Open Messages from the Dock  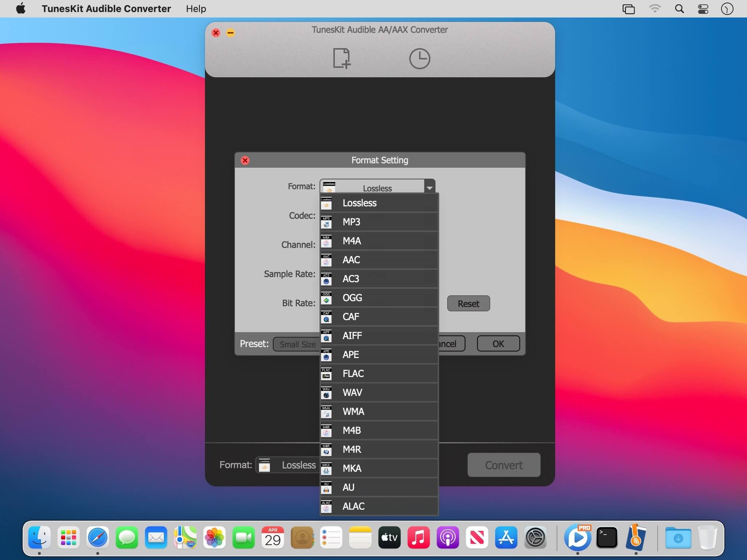point(127,537)
